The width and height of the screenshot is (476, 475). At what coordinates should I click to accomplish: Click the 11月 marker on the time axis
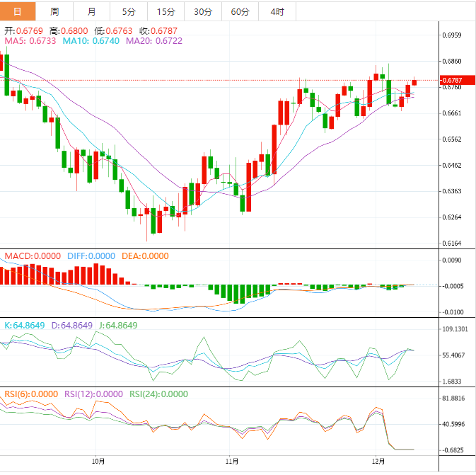click(x=230, y=462)
